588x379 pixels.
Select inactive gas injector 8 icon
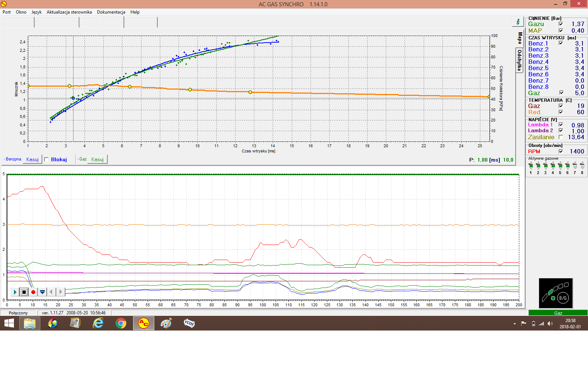pyautogui.click(x=582, y=166)
